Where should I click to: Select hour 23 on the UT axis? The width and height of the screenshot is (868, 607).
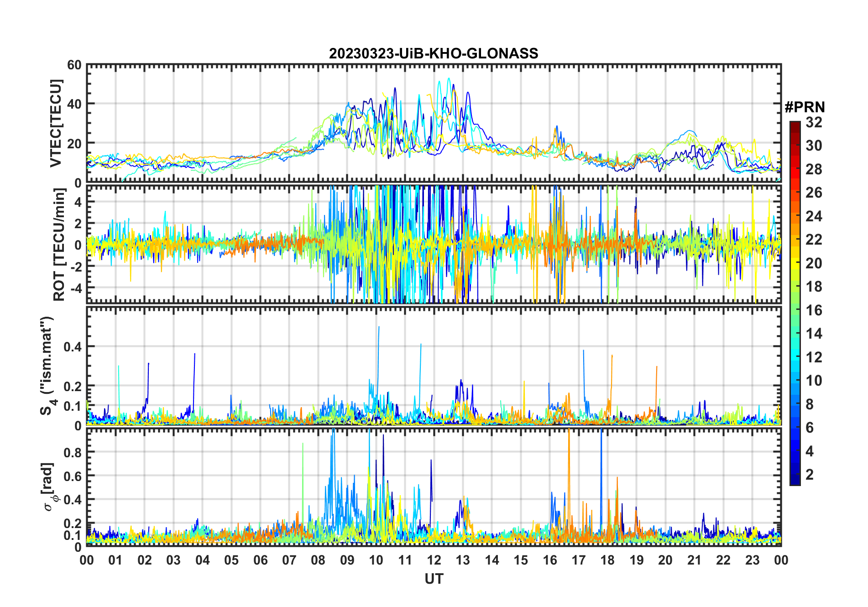[752, 560]
